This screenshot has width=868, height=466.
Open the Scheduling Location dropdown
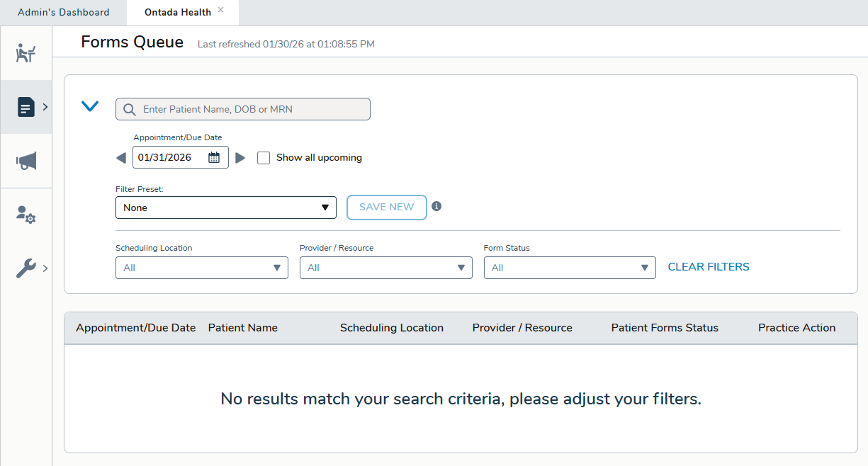[276, 268]
